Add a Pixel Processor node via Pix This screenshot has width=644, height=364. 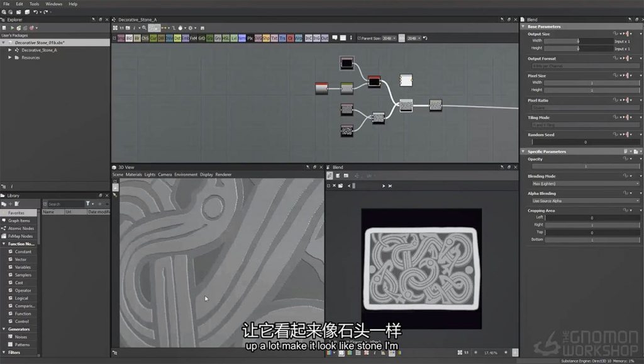point(250,38)
